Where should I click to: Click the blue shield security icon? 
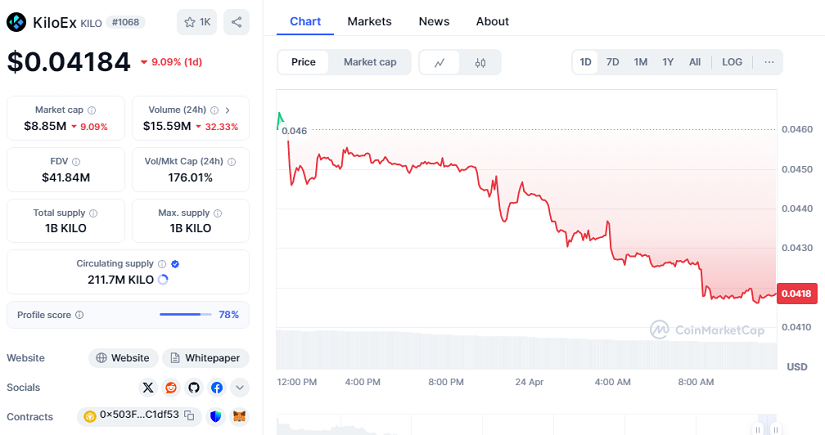(x=216, y=415)
